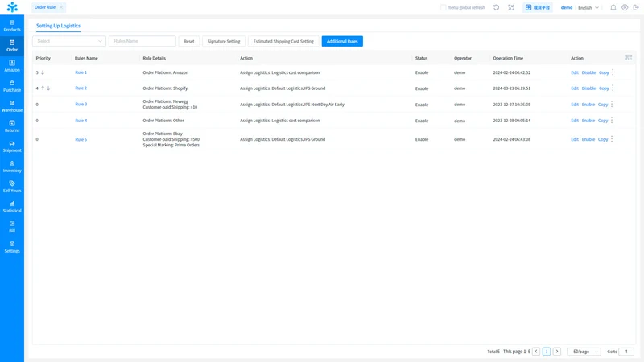The image size is (644, 362).
Task: Move Rule 2 priority down
Action: (48, 88)
